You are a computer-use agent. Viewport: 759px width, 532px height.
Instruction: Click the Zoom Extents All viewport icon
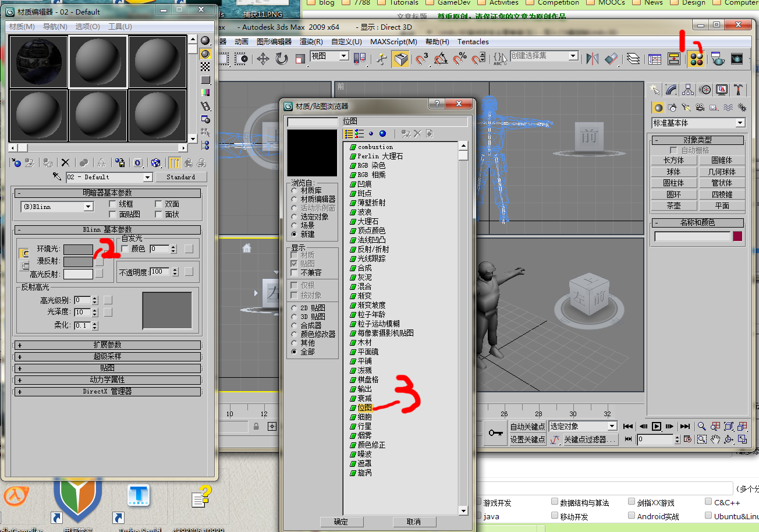click(x=742, y=426)
